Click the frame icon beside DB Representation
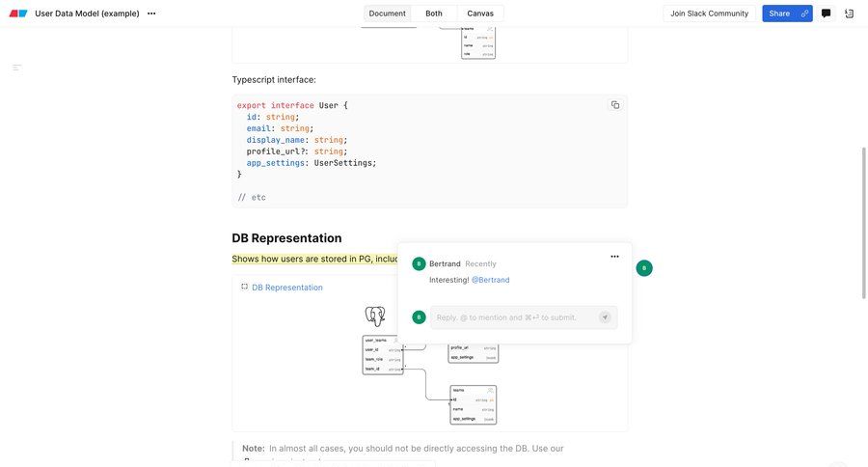The image size is (868, 467). click(x=244, y=287)
